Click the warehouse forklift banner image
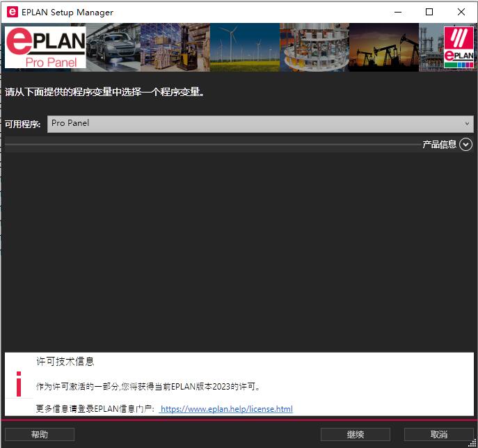478x448 pixels. [x=175, y=47]
